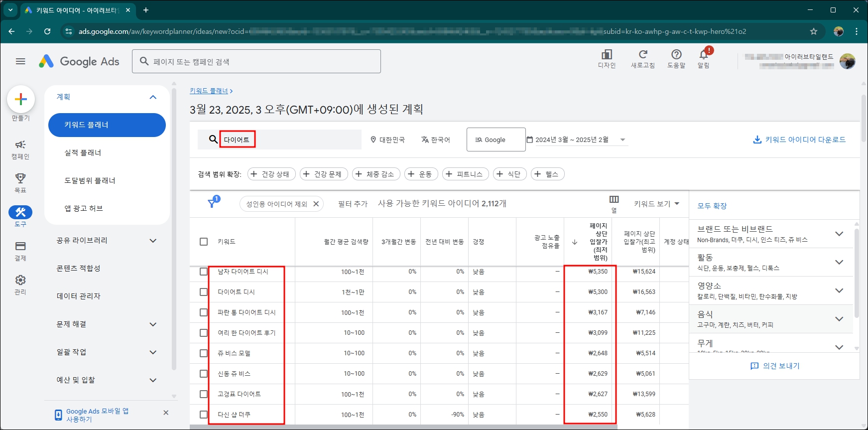Check the 남자 다이어트 디시 row checkbox
Screen dimensions: 868x430
point(204,272)
